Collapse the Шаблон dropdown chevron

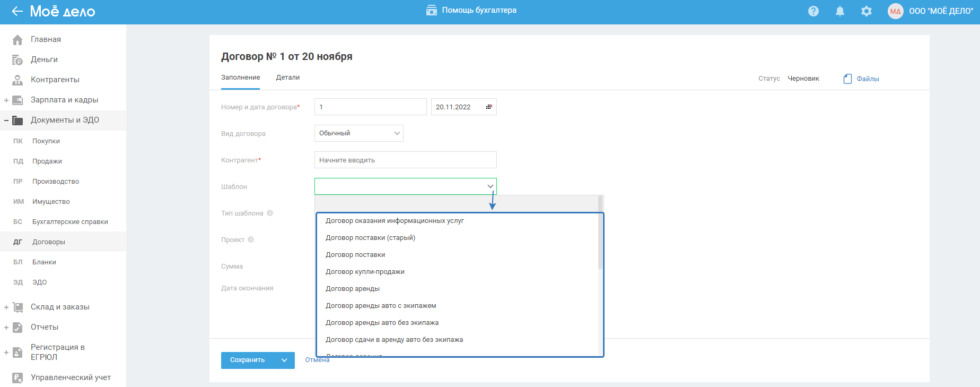tap(491, 186)
